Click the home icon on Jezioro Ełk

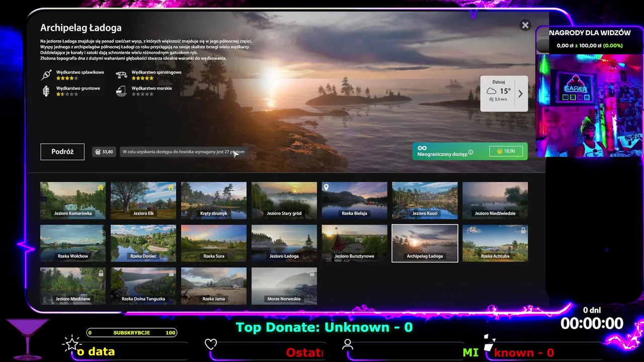coord(171,188)
